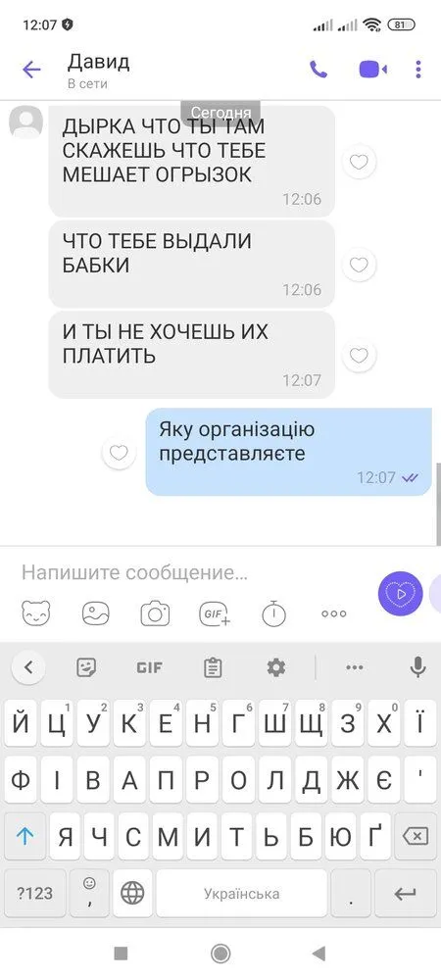Open keyboard clipboard
The width and height of the screenshot is (441, 980).
pyautogui.click(x=213, y=668)
